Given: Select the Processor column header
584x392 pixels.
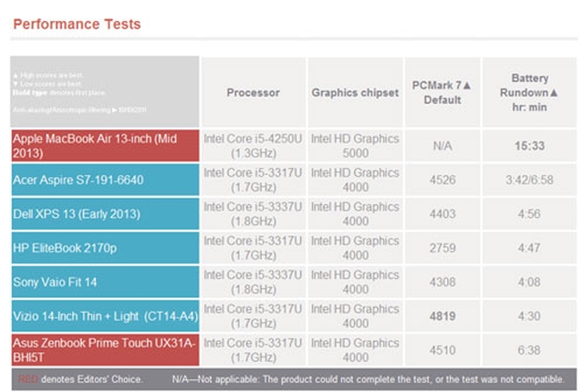Looking at the screenshot, I should click(x=254, y=93).
